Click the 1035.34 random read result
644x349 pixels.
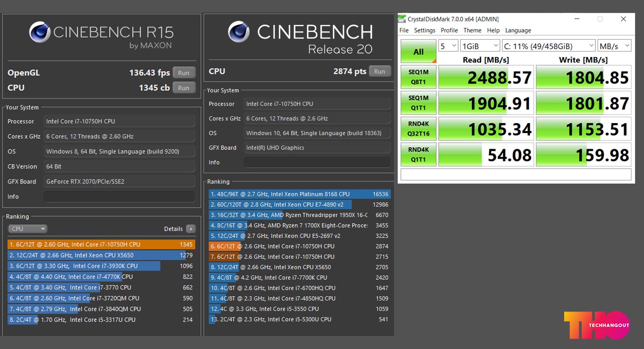486,128
